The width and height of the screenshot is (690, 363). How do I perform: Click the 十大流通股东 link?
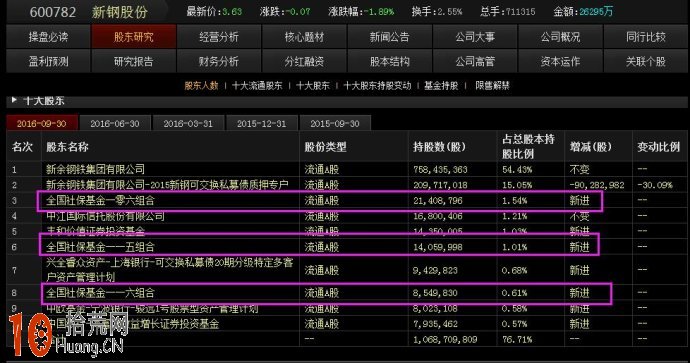(257, 85)
